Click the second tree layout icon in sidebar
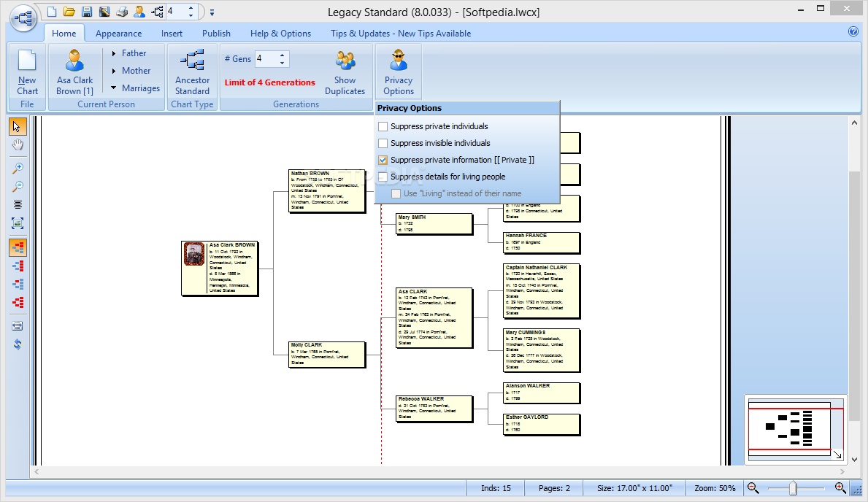 coord(18,266)
